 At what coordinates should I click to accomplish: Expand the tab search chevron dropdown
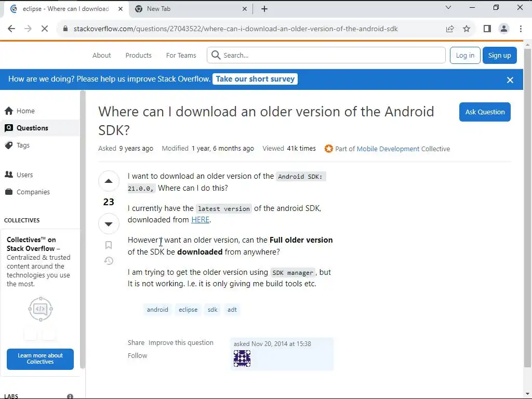pyautogui.click(x=448, y=7)
